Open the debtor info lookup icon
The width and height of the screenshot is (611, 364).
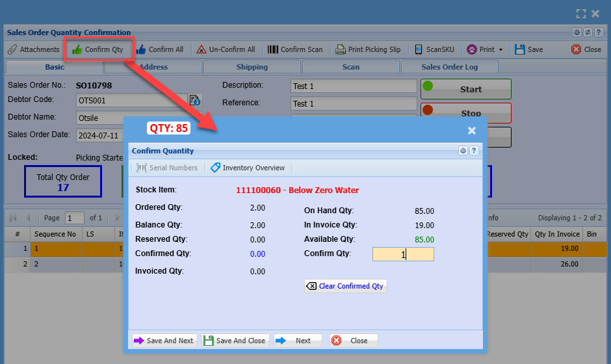click(195, 100)
